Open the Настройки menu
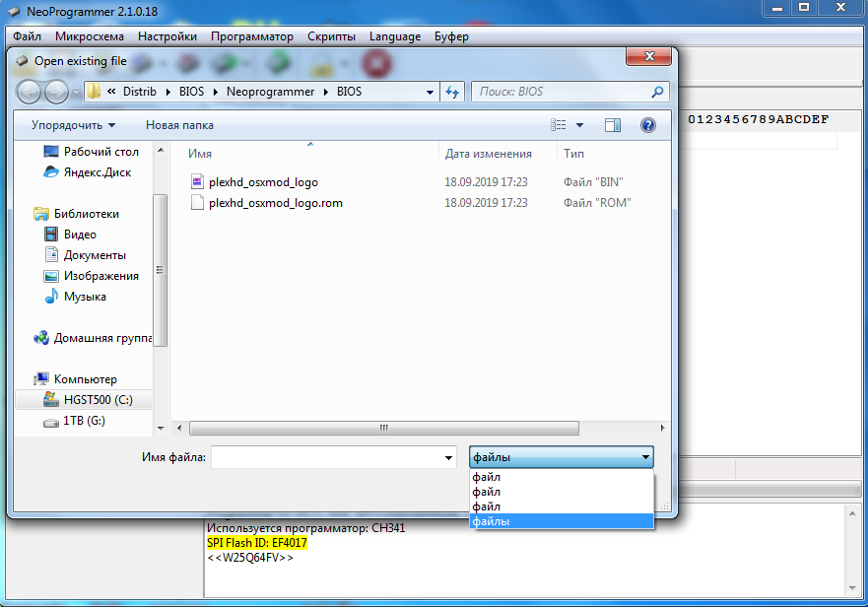 click(x=167, y=36)
